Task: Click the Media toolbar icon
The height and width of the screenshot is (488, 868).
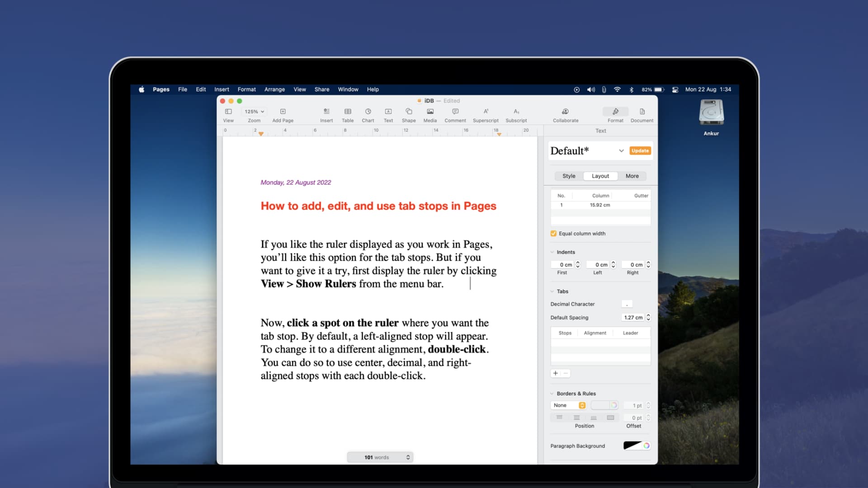Action: (430, 112)
